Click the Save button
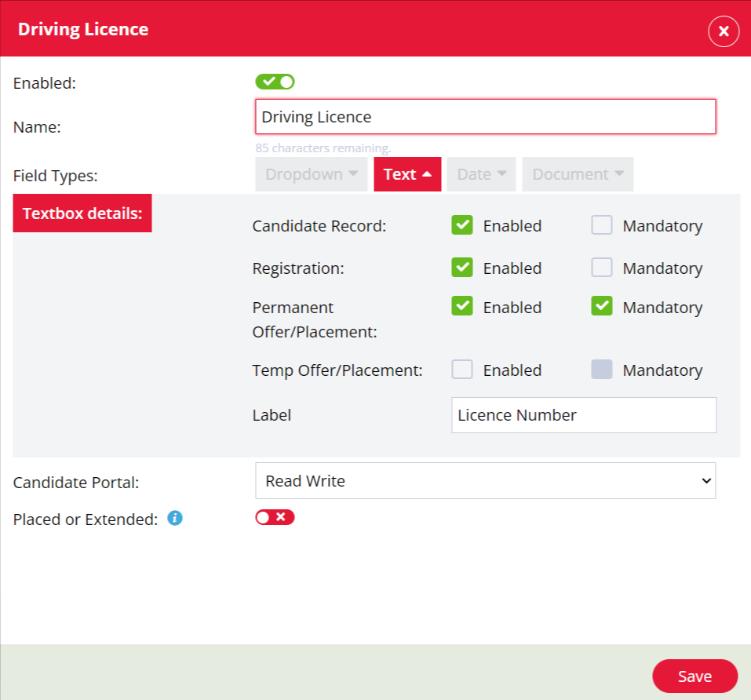 [x=695, y=676]
